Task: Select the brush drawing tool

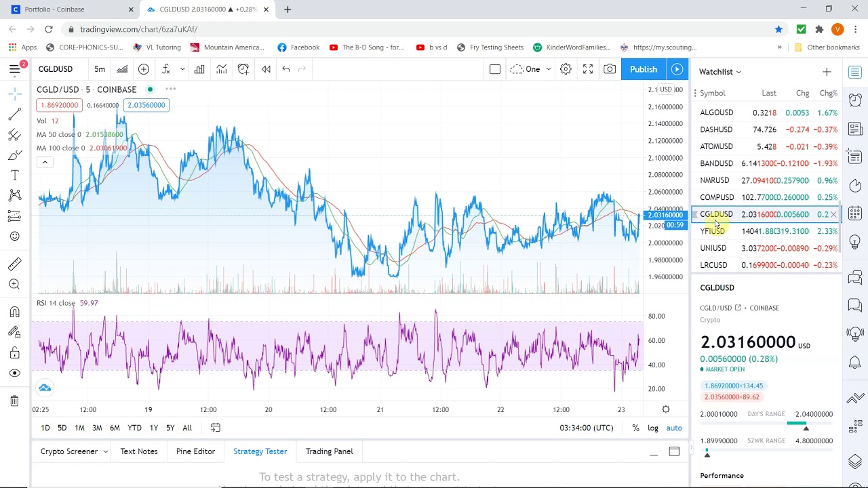Action: [14, 155]
